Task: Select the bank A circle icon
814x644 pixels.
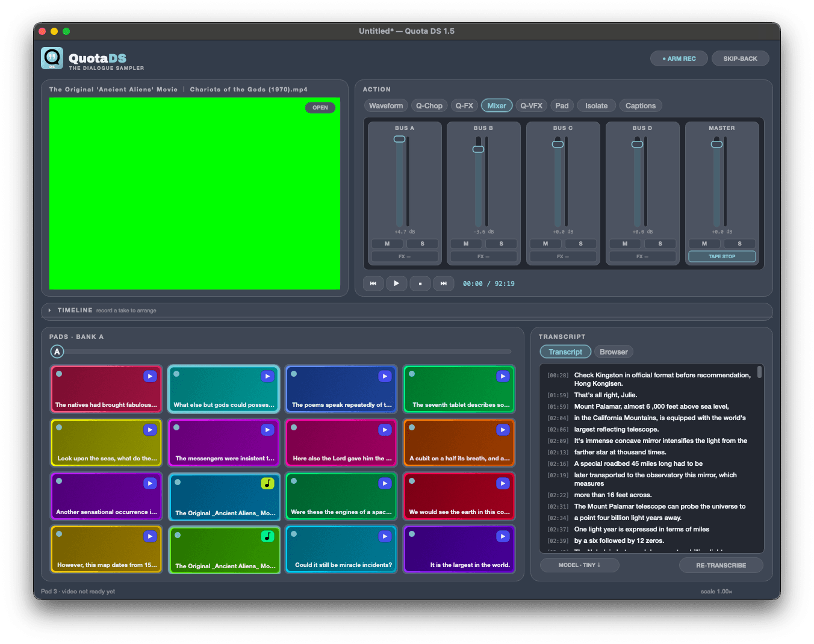Action: (x=57, y=352)
